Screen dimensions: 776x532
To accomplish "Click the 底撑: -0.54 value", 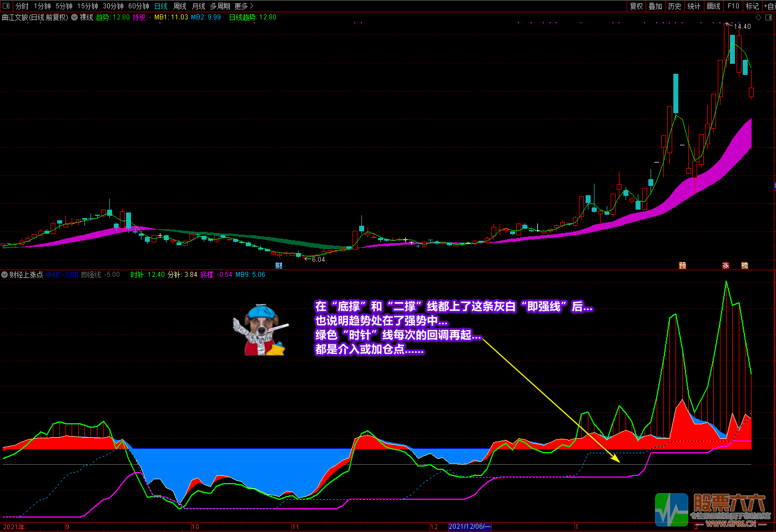I will pos(216,275).
